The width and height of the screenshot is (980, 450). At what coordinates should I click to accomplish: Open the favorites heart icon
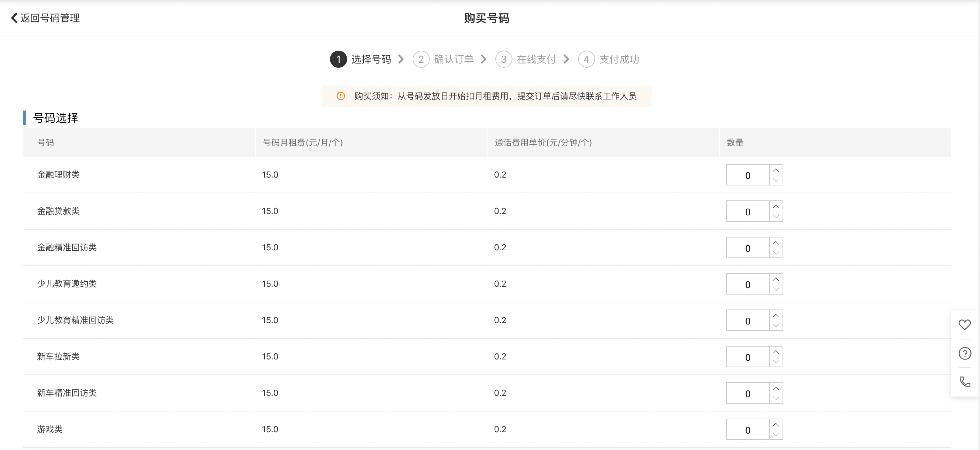point(964,324)
